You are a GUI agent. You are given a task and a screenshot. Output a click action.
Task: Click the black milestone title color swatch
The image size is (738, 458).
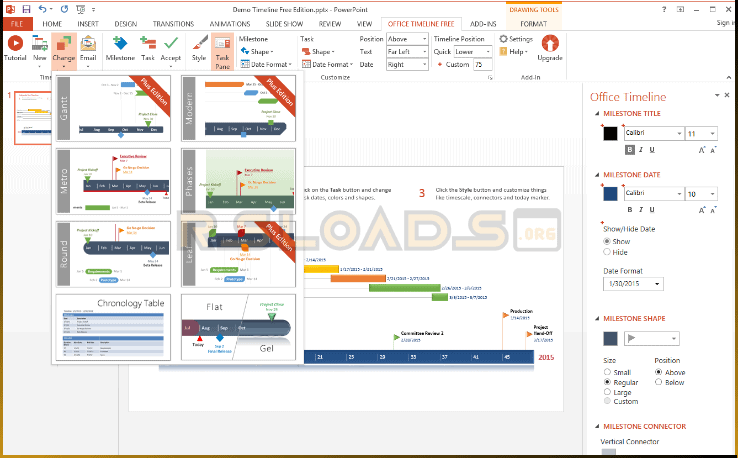click(x=610, y=133)
